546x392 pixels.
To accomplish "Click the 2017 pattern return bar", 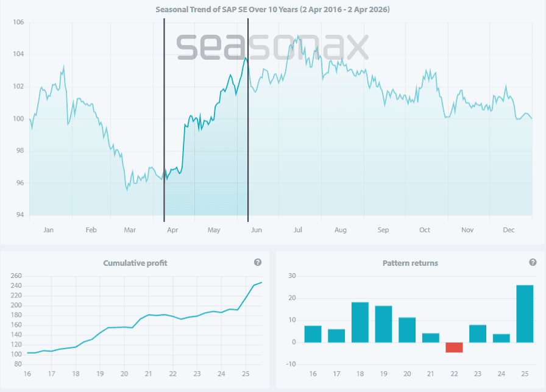I will [336, 335].
